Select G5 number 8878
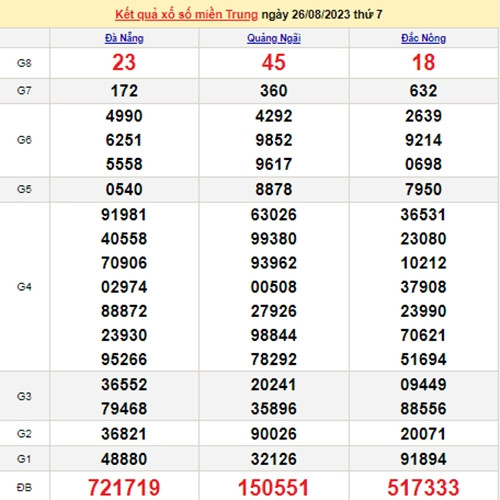Viewport: 500px width, 500px height. point(274,189)
